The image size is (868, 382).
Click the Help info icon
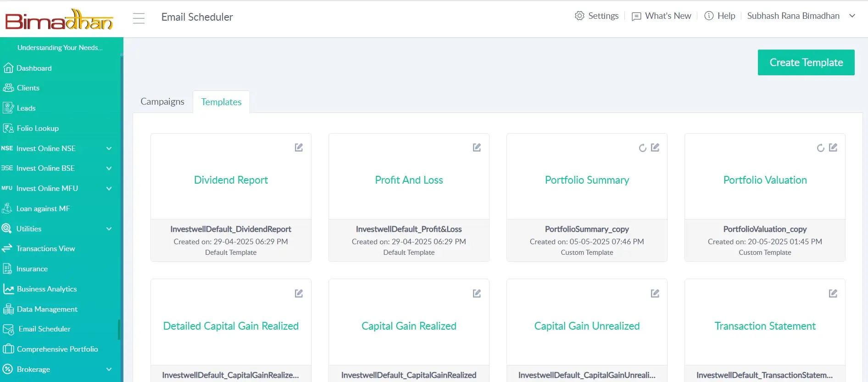click(709, 16)
